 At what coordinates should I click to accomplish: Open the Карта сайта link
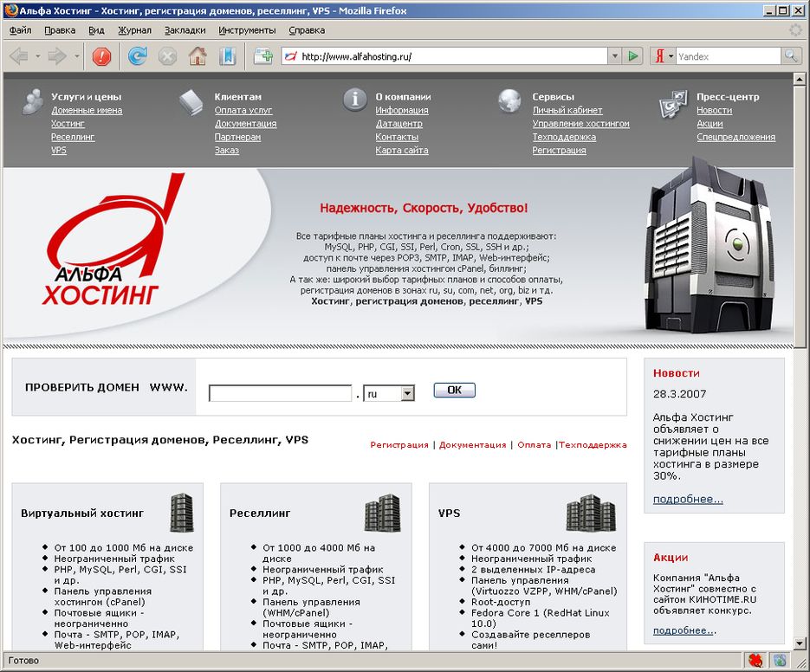402,151
